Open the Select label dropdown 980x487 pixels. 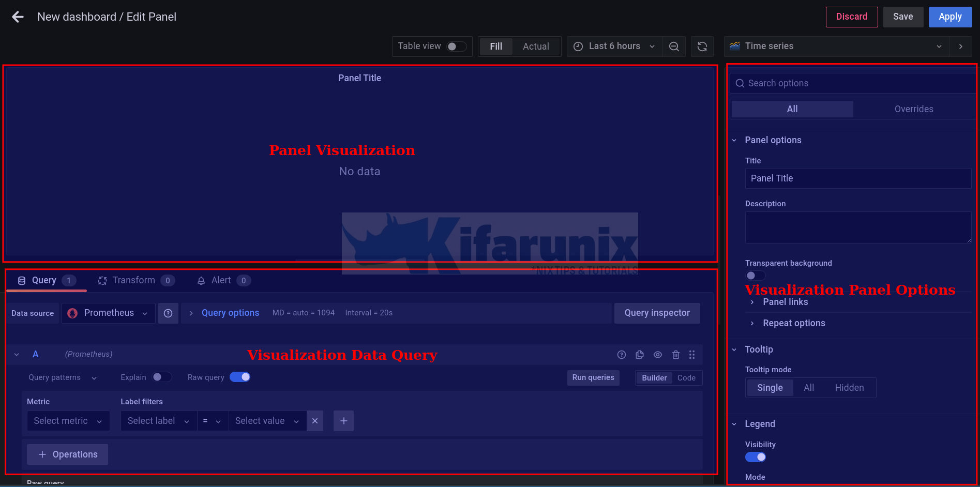159,421
